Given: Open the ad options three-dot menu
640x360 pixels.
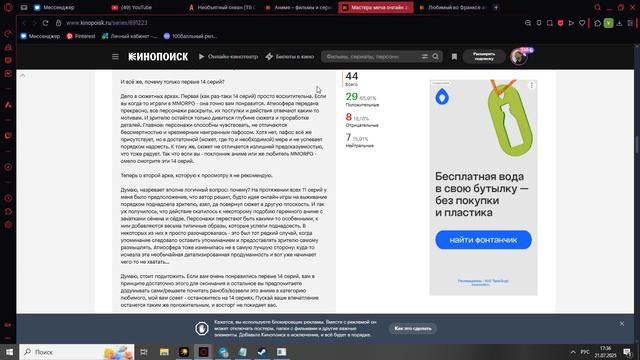Looking at the screenshot, I should [x=531, y=85].
